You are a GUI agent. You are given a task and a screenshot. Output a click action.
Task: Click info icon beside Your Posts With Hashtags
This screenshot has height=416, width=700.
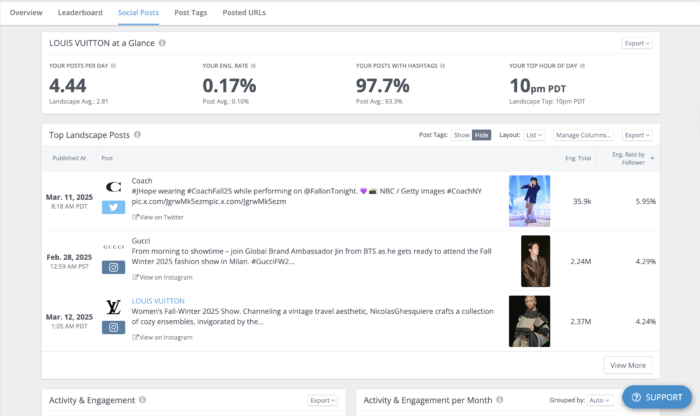442,66
